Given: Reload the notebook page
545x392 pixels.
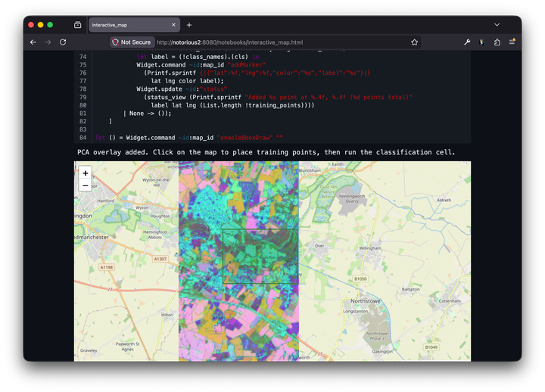Looking at the screenshot, I should pos(63,42).
